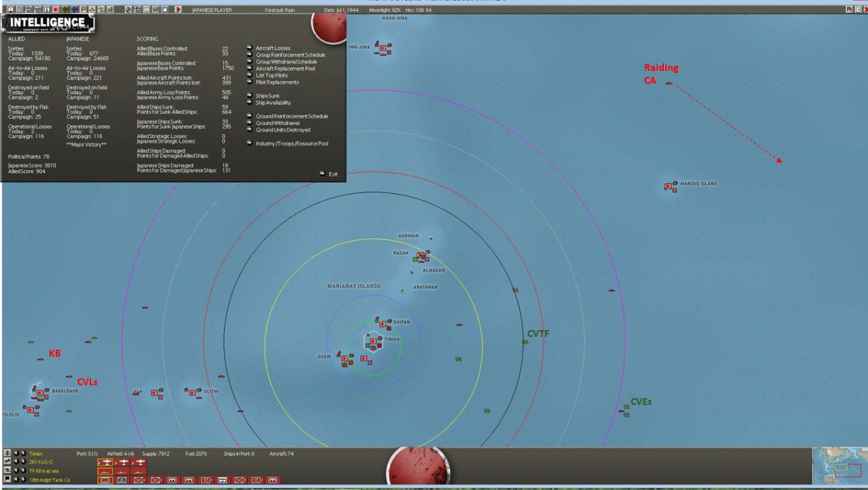
Task: Open Industry/Troops/Resource Pool
Action: click(287, 143)
